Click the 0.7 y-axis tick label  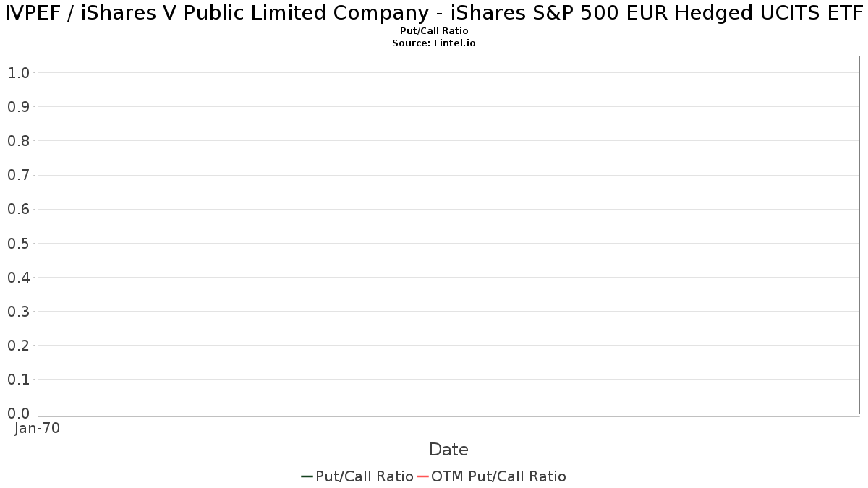[x=18, y=175]
